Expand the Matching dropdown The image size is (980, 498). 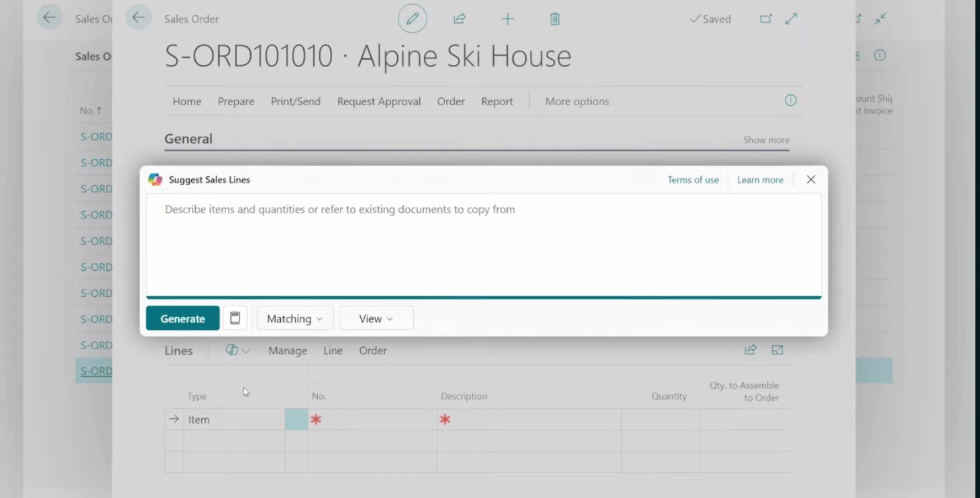294,319
